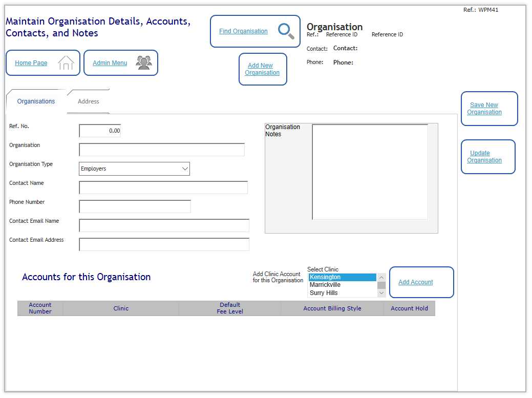The width and height of the screenshot is (532, 398).
Task: Click the Contact Name input field
Action: coord(163,187)
